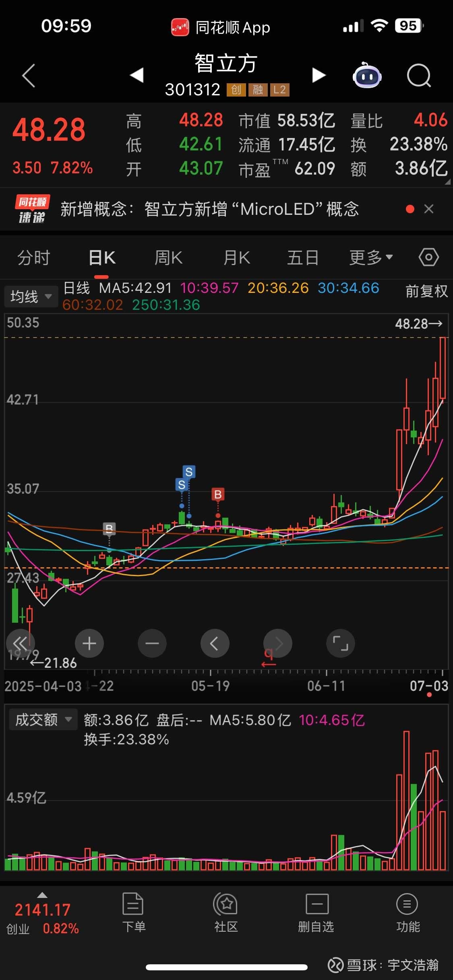Tap 删自选 to remove from watchlist
Screen dimensions: 453x980
[316, 912]
